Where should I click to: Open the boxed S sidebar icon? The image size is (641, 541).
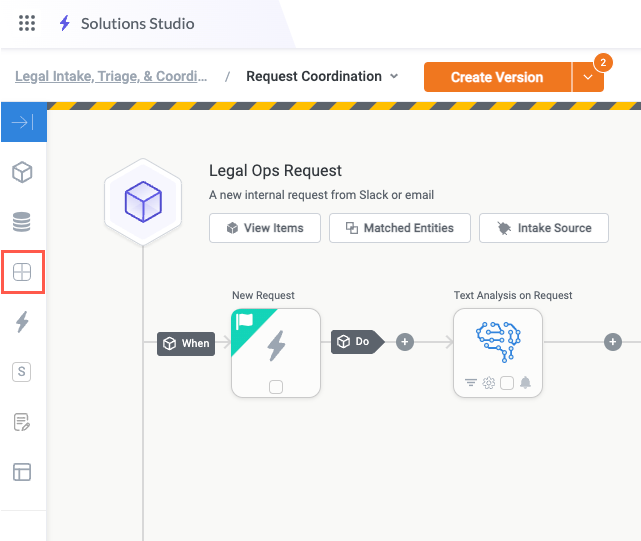click(x=22, y=371)
